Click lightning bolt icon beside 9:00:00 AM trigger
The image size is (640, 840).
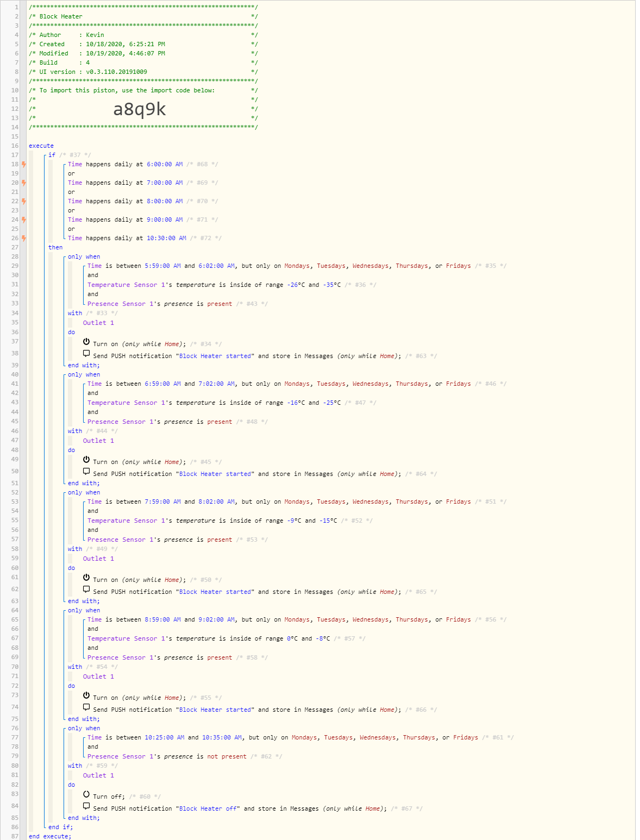[x=24, y=220]
